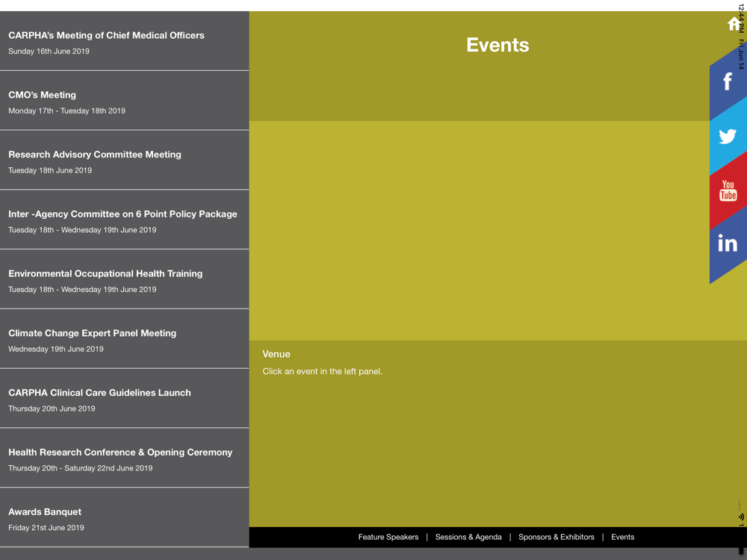Select CARPHA's Meeting of Chief Medical Officers
The width and height of the screenshot is (747, 560).
124,41
